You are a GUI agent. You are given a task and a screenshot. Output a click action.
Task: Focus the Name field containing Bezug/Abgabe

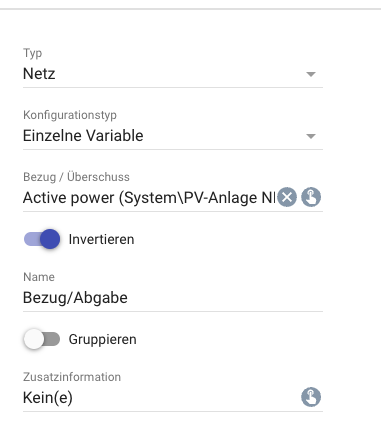173,298
